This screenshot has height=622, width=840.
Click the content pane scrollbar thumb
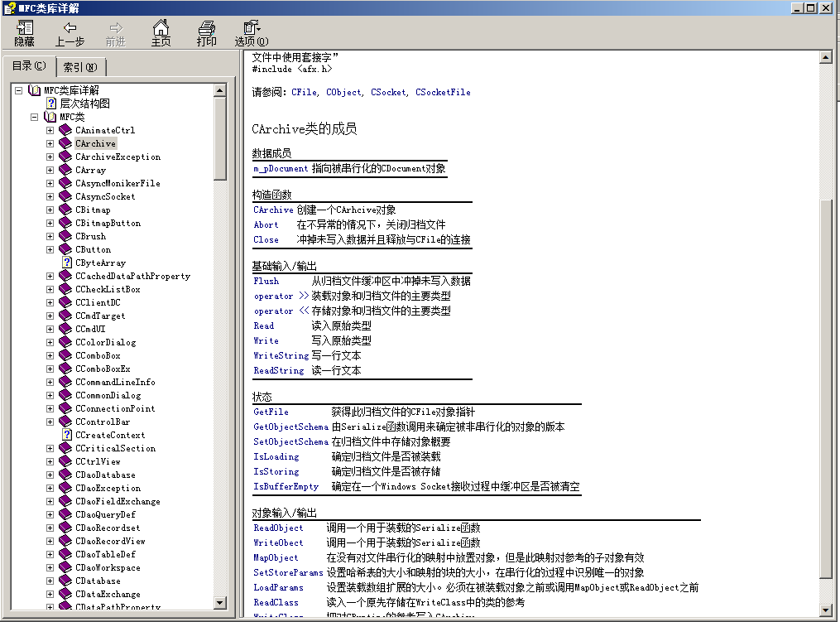[x=826, y=388]
